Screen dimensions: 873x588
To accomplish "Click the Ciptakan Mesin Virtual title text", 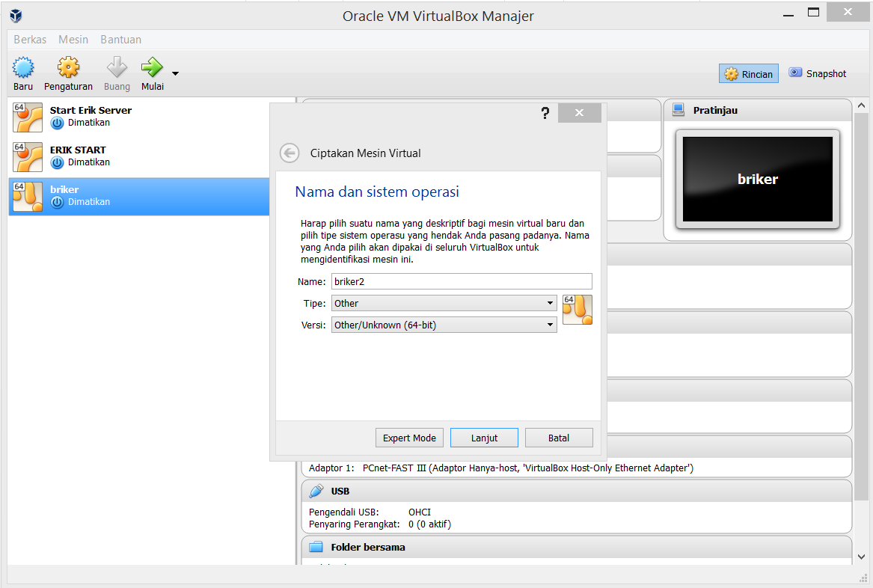I will (365, 153).
